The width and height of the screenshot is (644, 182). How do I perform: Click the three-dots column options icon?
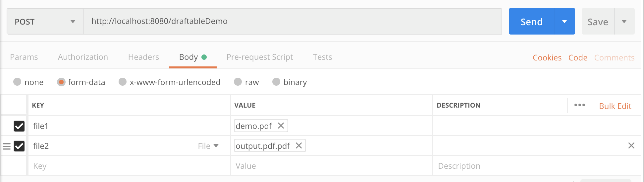pyautogui.click(x=580, y=105)
